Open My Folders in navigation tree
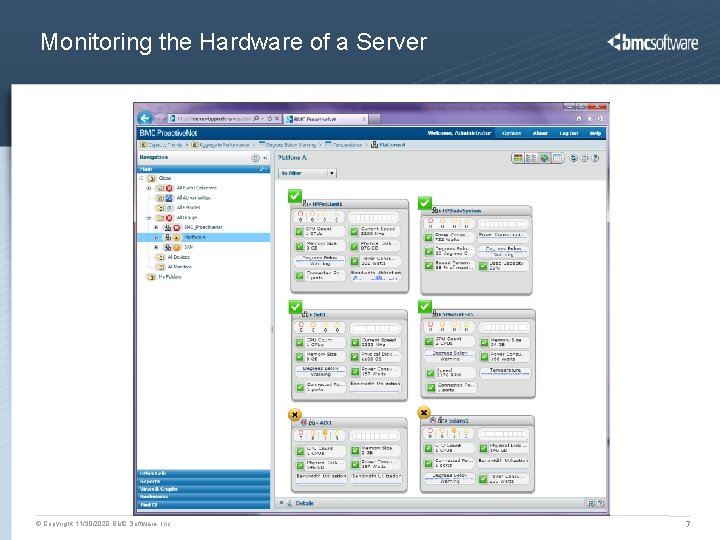The width and height of the screenshot is (720, 540). coord(169,277)
